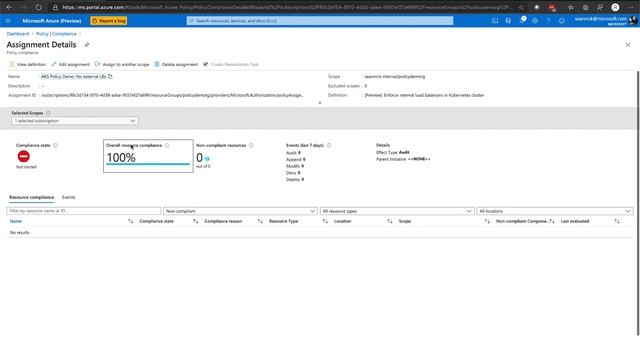The image size is (640, 360).
Task: Open portal settings via the gear icon
Action: (535, 20)
